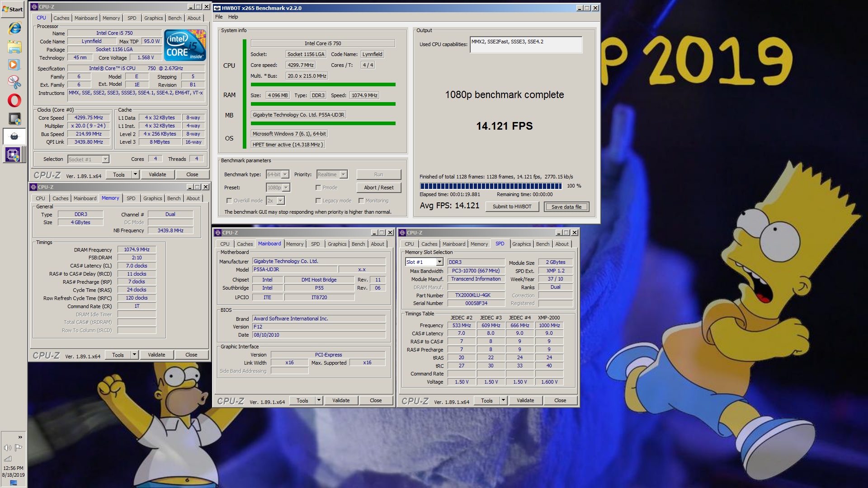Click the benchmark progress bar
This screenshot has width=868, height=488.
pos(491,186)
